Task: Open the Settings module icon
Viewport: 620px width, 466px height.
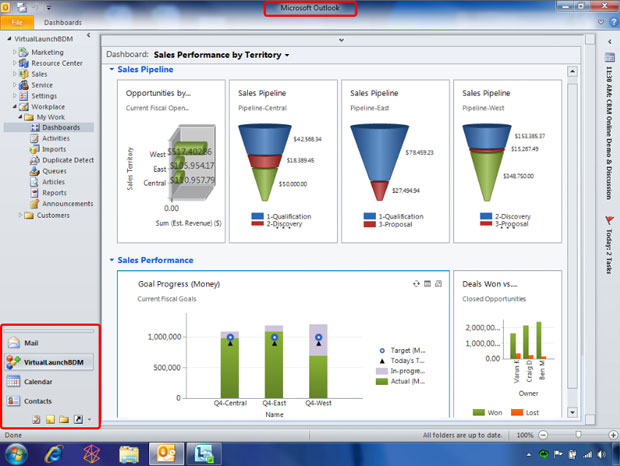Action: (24, 96)
